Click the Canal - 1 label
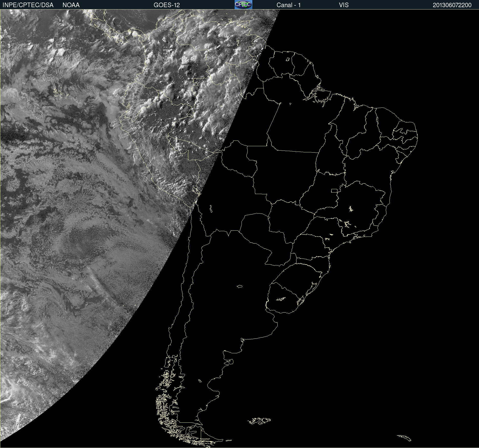This screenshot has width=479, height=448. point(289,5)
